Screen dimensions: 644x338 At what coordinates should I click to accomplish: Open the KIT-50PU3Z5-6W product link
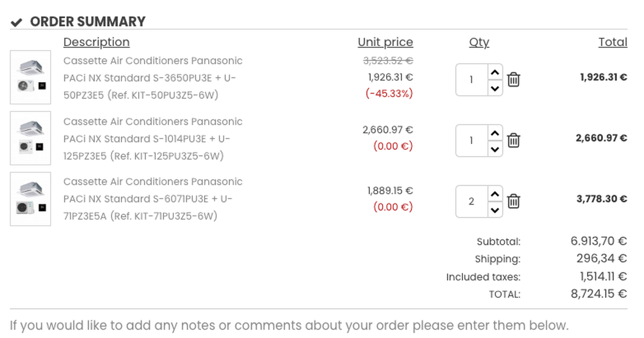pos(152,78)
